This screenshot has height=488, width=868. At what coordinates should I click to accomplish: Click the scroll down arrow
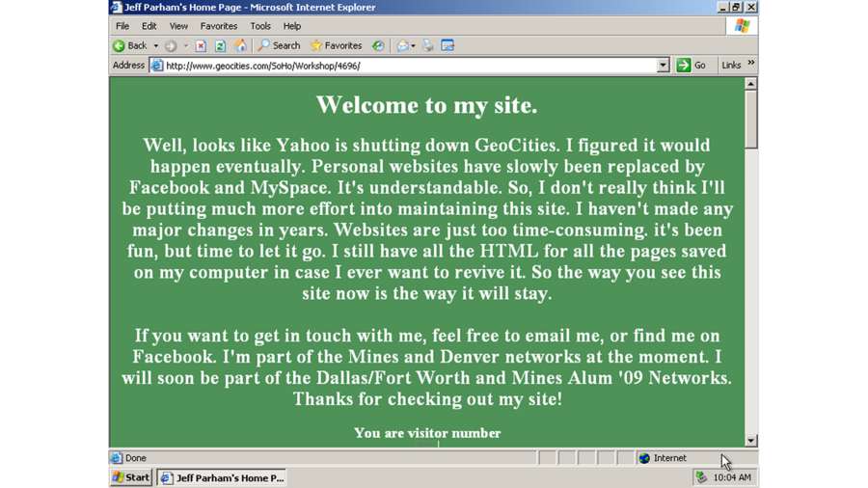coord(750,441)
